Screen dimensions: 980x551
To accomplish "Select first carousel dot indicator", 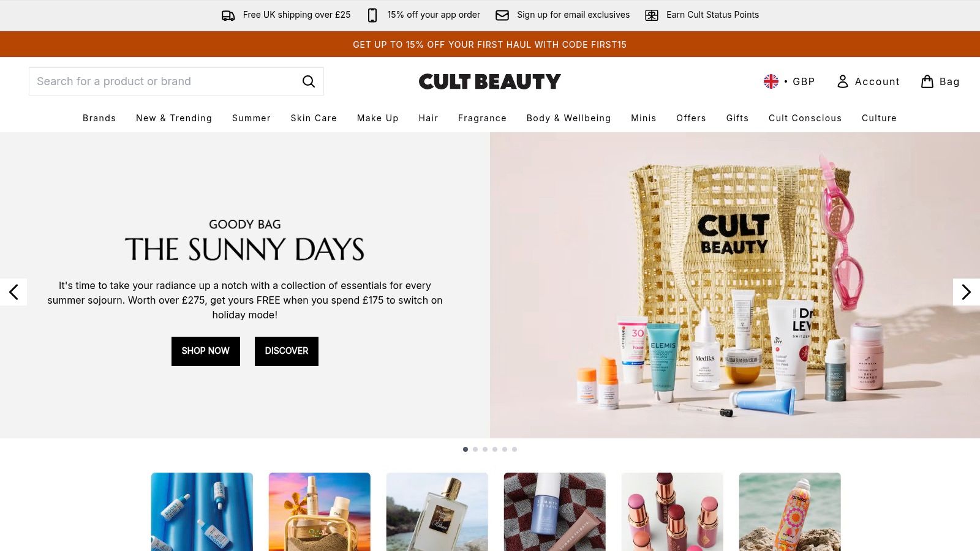I will 466,449.
